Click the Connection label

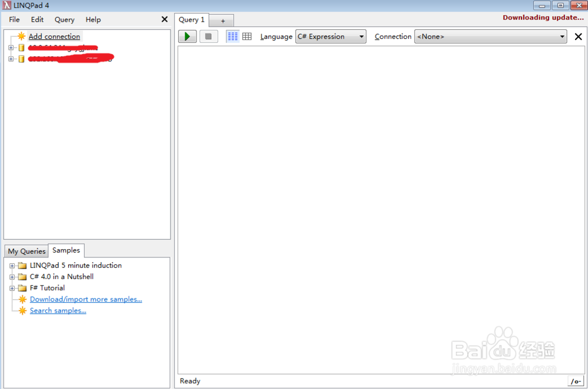(393, 36)
